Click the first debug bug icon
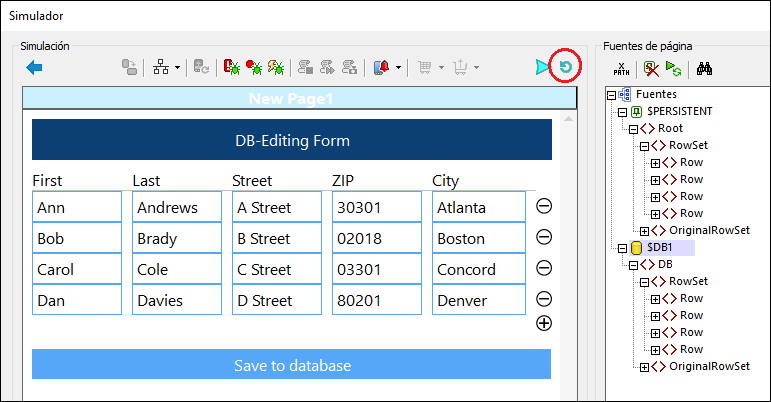 tap(231, 67)
